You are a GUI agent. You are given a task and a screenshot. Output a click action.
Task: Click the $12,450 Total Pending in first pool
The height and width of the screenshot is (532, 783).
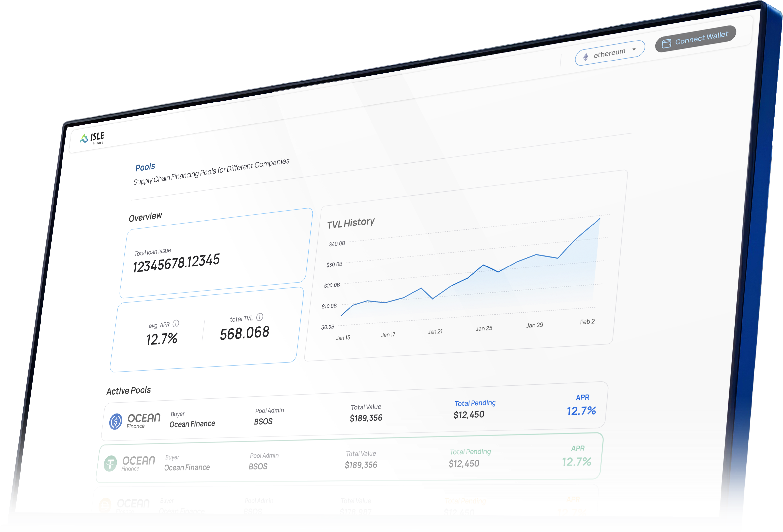click(x=469, y=415)
